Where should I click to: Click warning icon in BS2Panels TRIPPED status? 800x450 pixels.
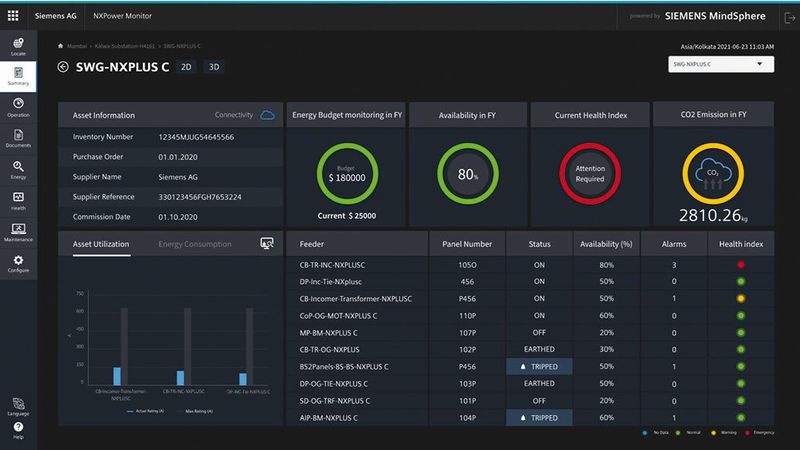pyautogui.click(x=523, y=366)
